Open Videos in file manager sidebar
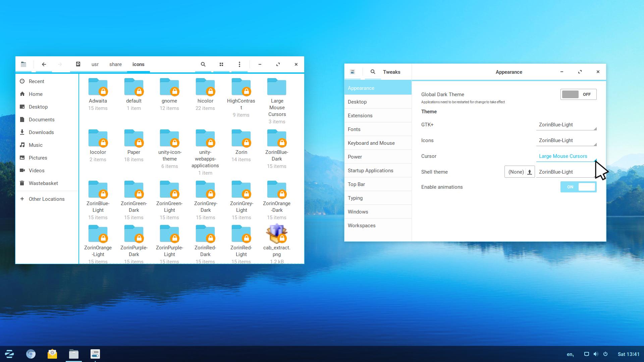The width and height of the screenshot is (644, 362). pos(47,171)
